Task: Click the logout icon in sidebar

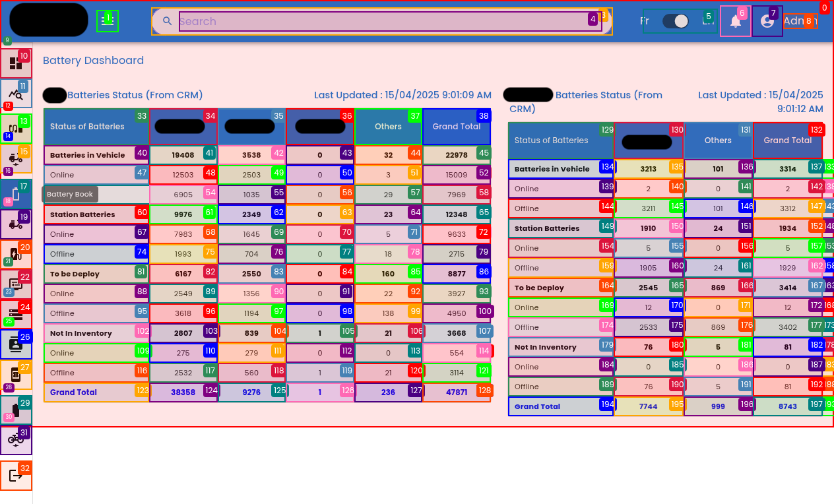Action: 16,475
